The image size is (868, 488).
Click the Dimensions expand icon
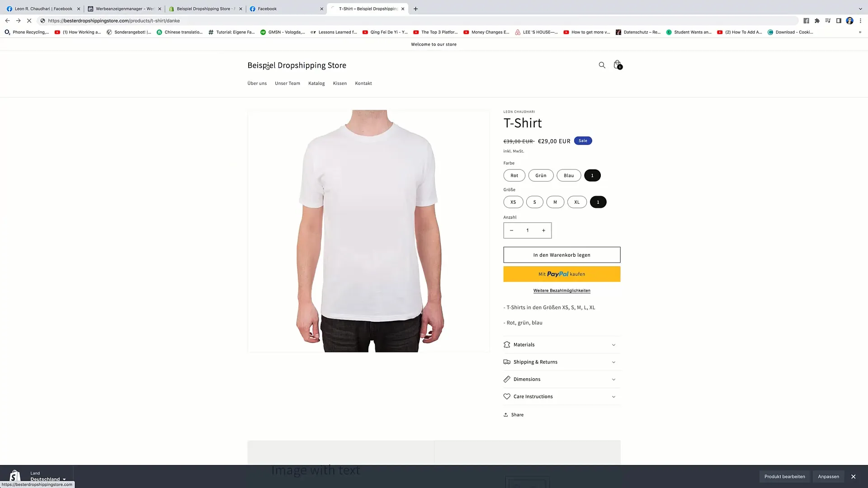[613, 379]
